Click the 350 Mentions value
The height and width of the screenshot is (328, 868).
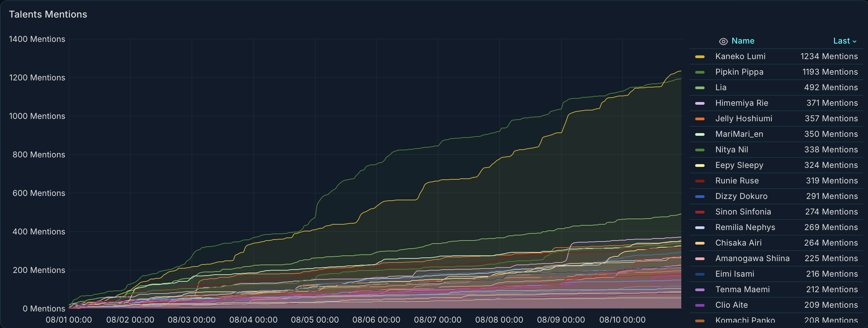[831, 134]
